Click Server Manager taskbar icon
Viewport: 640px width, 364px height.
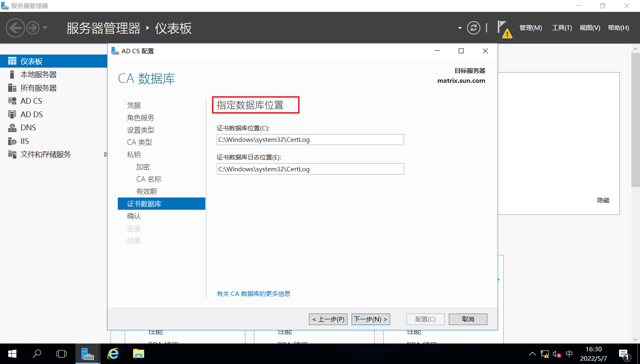[88, 354]
